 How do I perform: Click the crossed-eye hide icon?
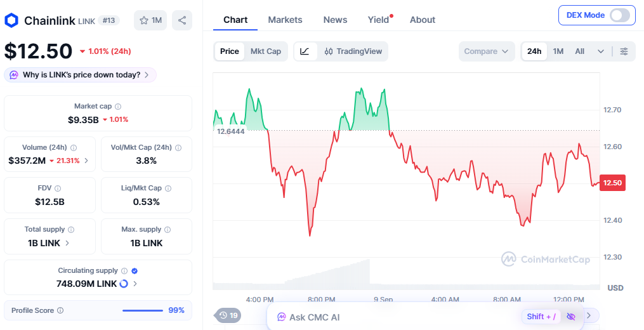coord(570,317)
